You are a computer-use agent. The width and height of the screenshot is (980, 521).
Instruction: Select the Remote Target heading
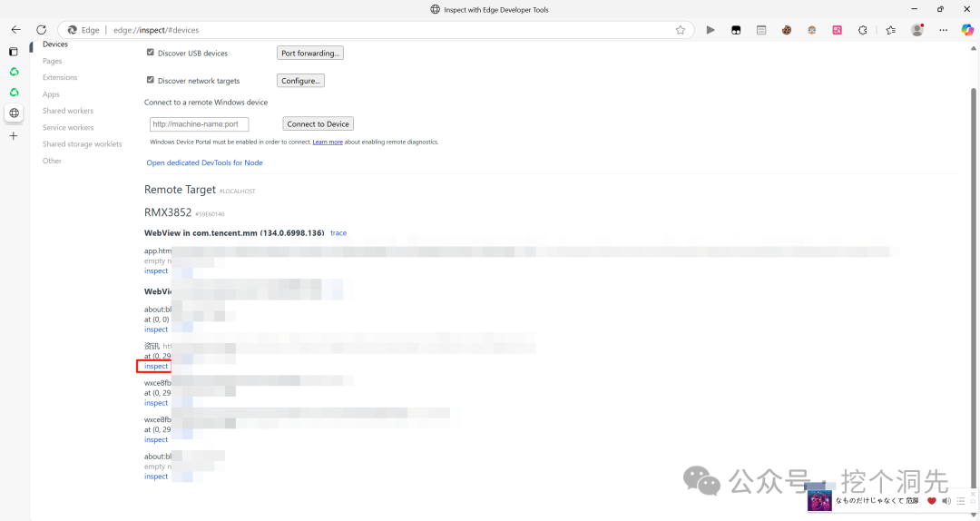180,190
